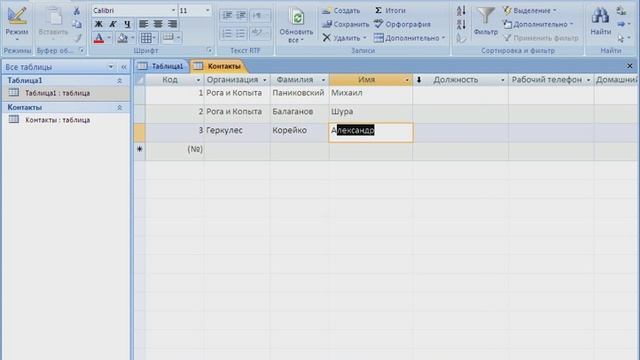
Task: Open the gridlines dropdown arrow
Action: coord(155,38)
